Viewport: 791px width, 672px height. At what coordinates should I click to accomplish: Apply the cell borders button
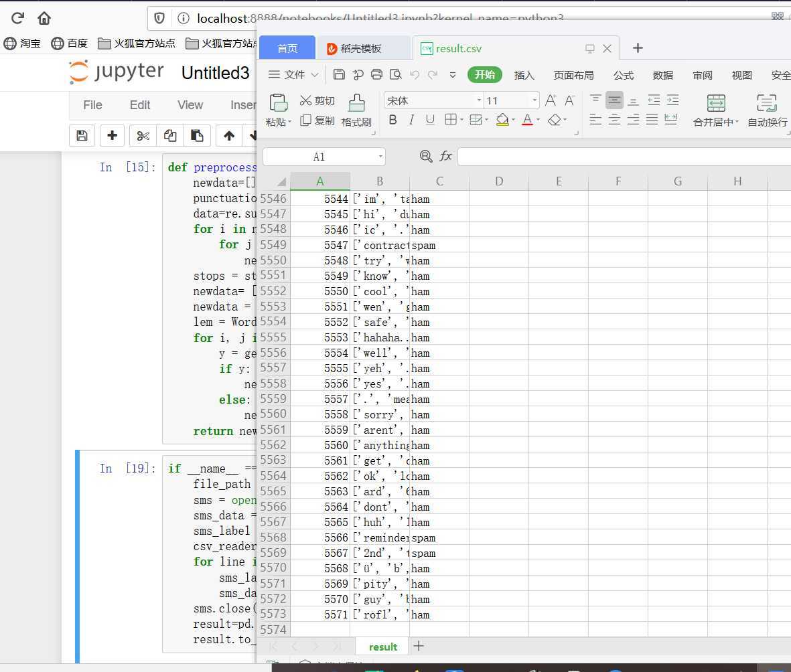[451, 120]
